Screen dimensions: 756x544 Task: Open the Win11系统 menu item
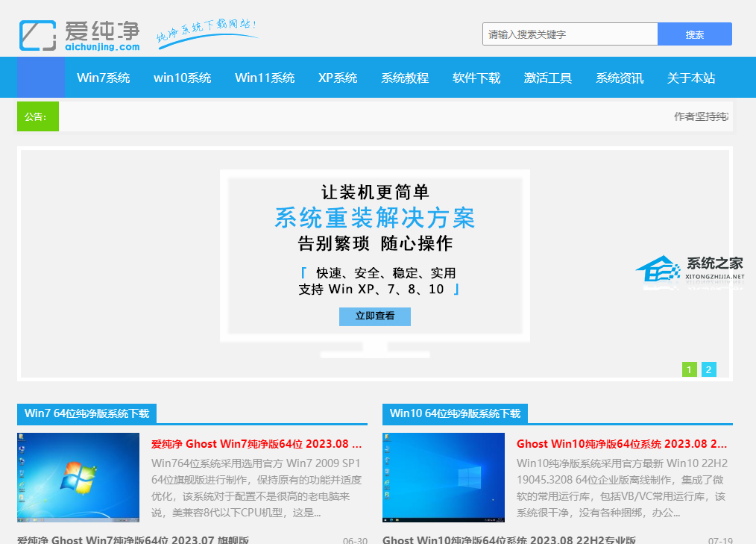pyautogui.click(x=265, y=78)
